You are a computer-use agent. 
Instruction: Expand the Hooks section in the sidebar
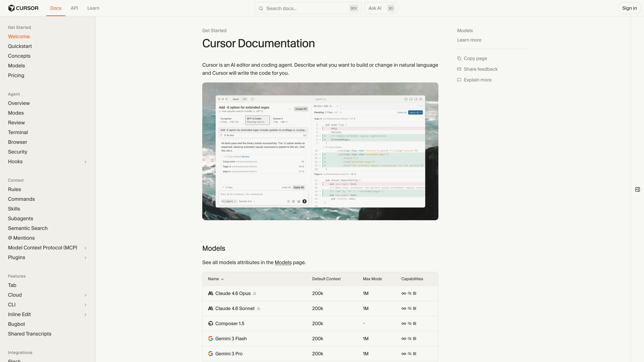click(86, 162)
